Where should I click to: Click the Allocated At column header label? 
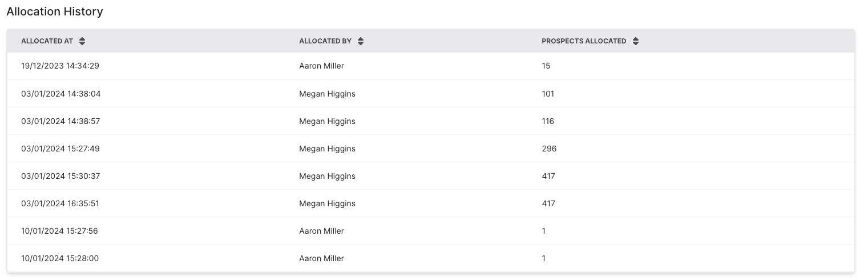pos(47,41)
